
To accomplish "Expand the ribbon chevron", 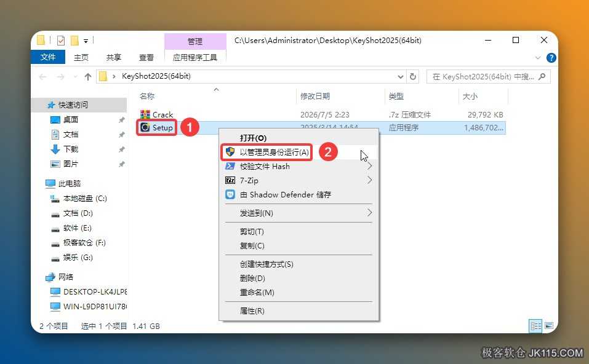I will (538, 58).
